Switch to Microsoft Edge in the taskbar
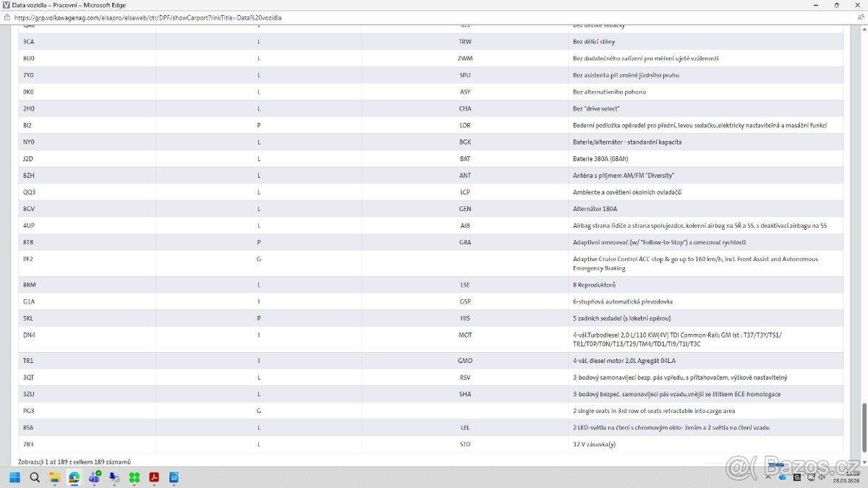Screen dimensions: 868x488 pos(74,477)
